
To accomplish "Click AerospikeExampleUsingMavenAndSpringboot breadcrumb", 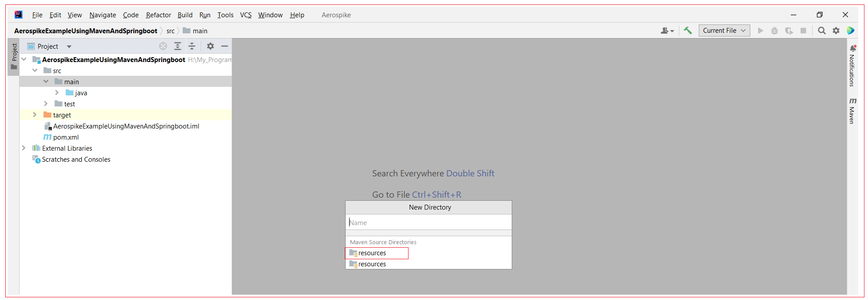I will pos(86,31).
